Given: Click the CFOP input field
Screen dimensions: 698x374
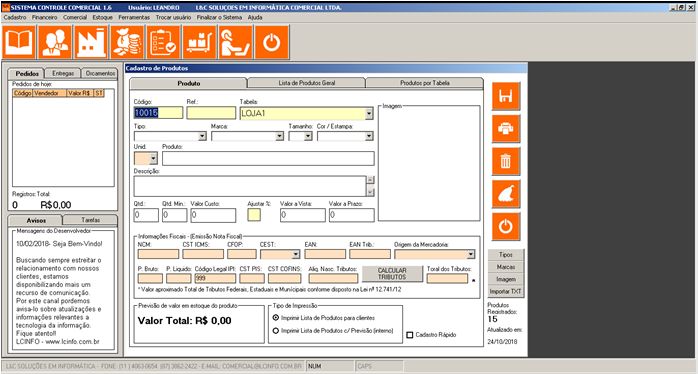Looking at the screenshot, I should pos(242,254).
